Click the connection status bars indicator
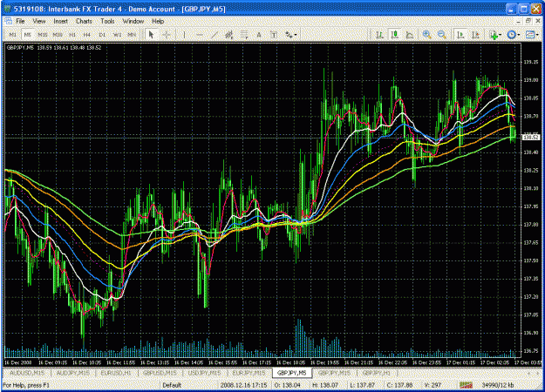 (x=466, y=385)
